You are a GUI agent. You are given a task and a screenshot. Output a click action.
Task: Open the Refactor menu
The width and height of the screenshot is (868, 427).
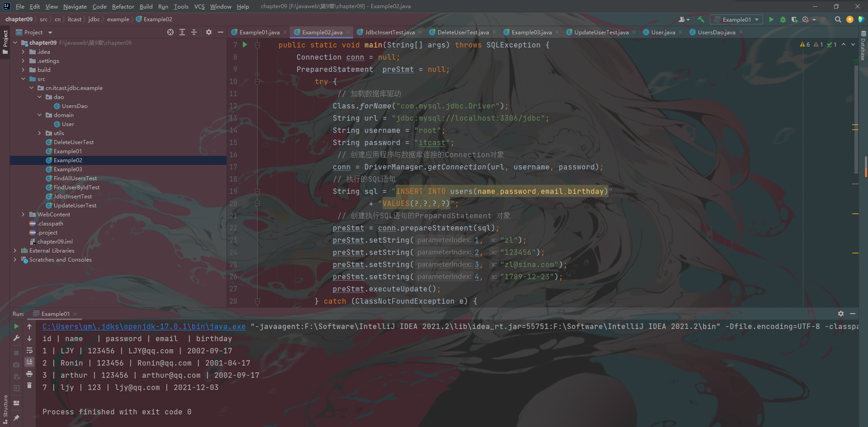[123, 6]
